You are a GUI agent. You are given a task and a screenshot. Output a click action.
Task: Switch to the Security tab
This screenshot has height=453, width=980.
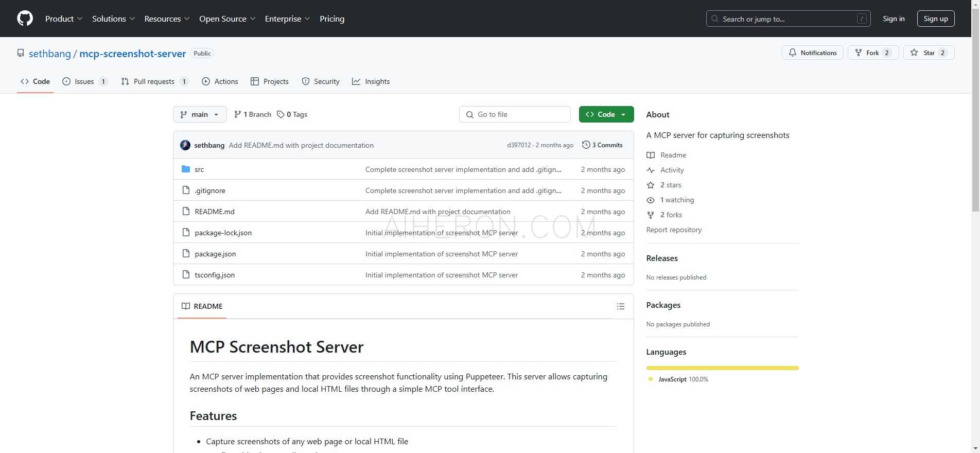tap(321, 81)
